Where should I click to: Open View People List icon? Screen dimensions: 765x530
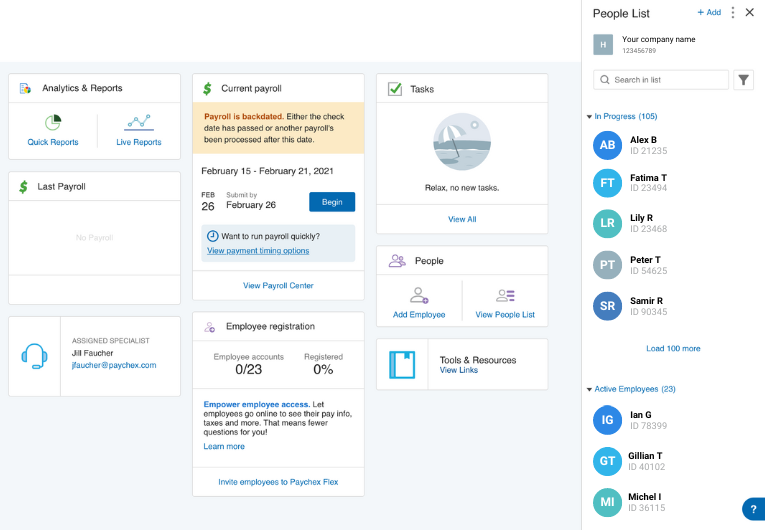[505, 296]
